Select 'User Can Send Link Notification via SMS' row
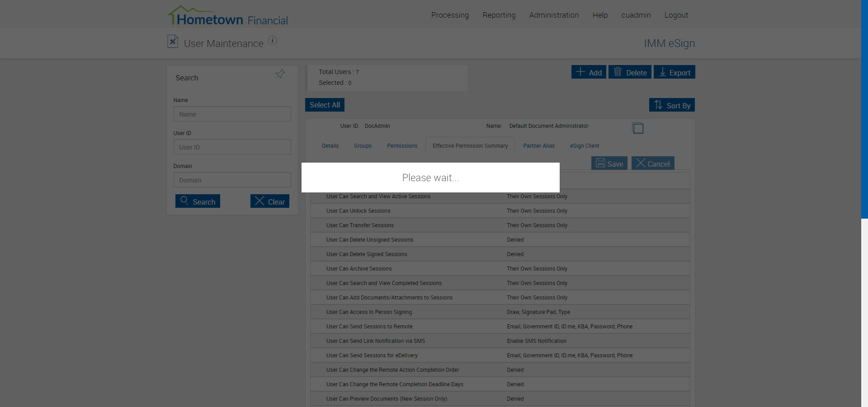Viewport: 868px width, 407px height. click(500, 341)
